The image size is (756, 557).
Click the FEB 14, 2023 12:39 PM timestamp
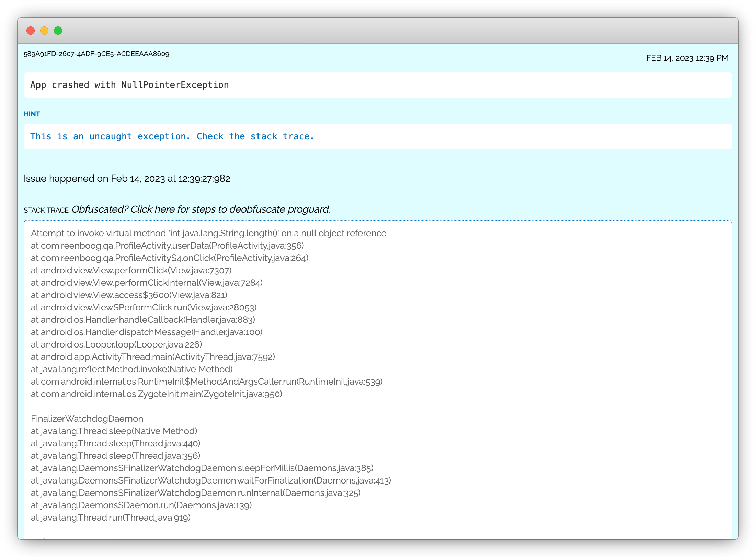click(x=687, y=58)
